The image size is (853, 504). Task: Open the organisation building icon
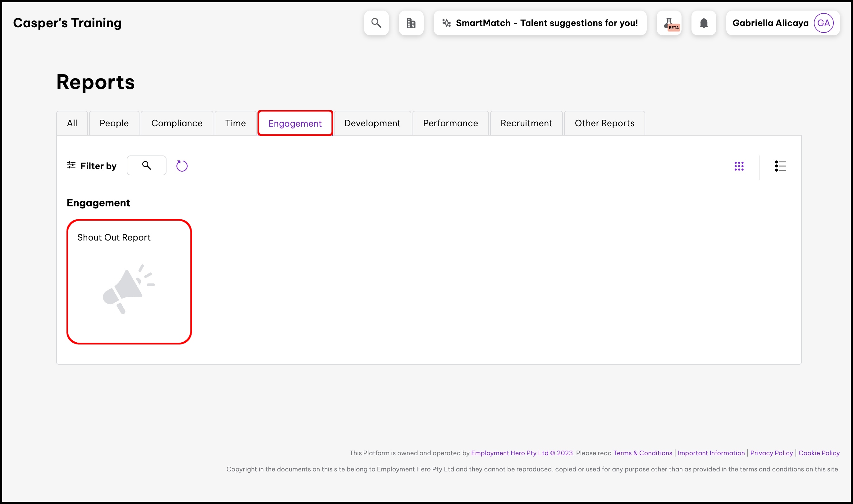411,23
